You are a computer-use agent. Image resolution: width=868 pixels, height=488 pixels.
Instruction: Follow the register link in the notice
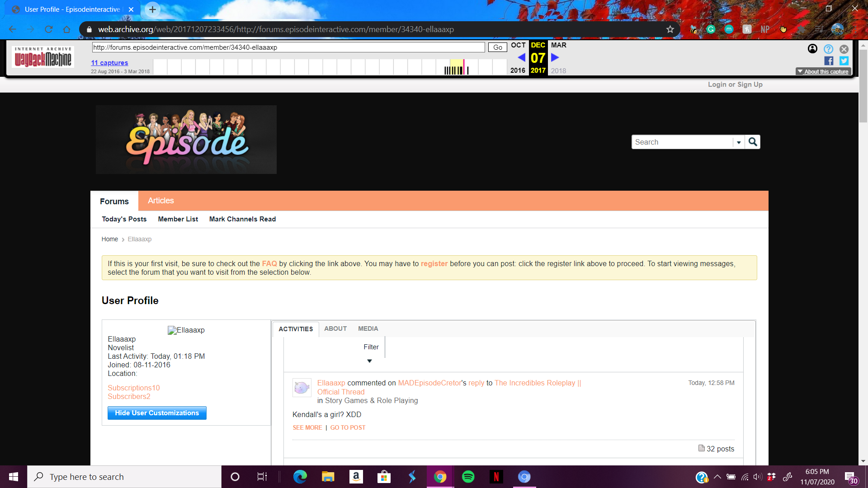434,263
